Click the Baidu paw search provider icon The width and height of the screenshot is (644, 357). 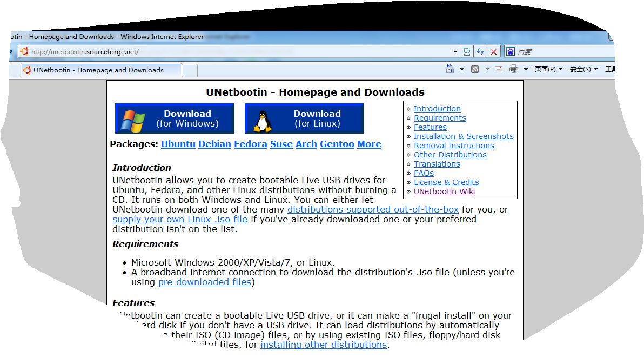click(x=510, y=51)
